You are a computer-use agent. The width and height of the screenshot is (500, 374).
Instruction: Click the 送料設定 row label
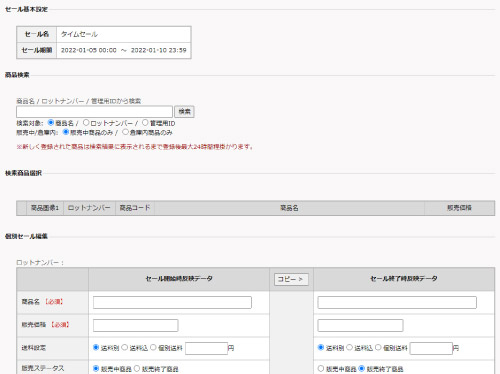[x=34, y=348]
